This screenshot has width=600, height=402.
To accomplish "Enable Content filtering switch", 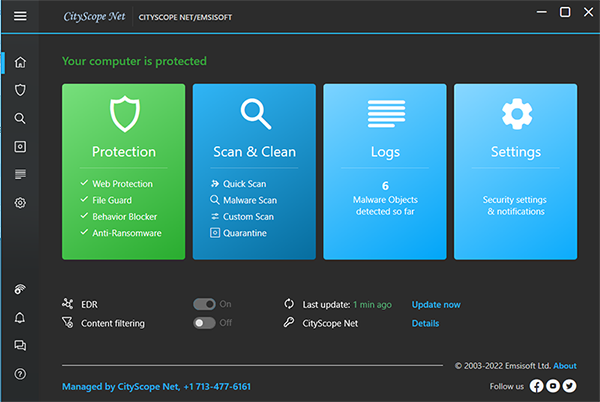I will click(204, 323).
